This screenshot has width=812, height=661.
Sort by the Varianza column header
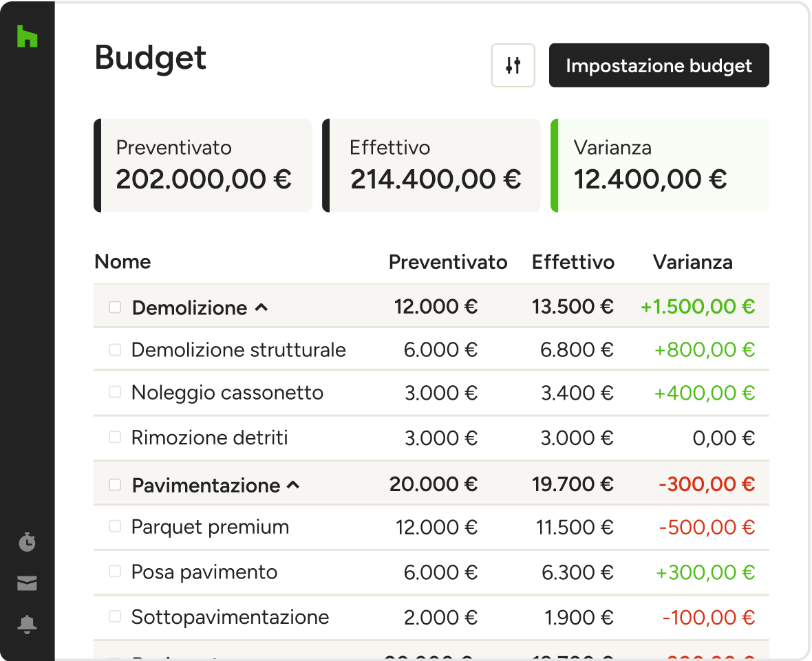point(692,262)
